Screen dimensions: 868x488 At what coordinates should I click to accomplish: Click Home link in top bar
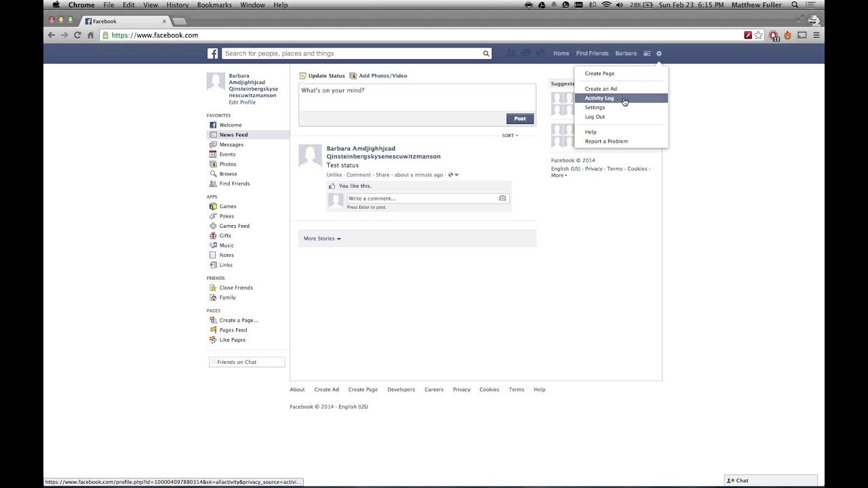[561, 54]
